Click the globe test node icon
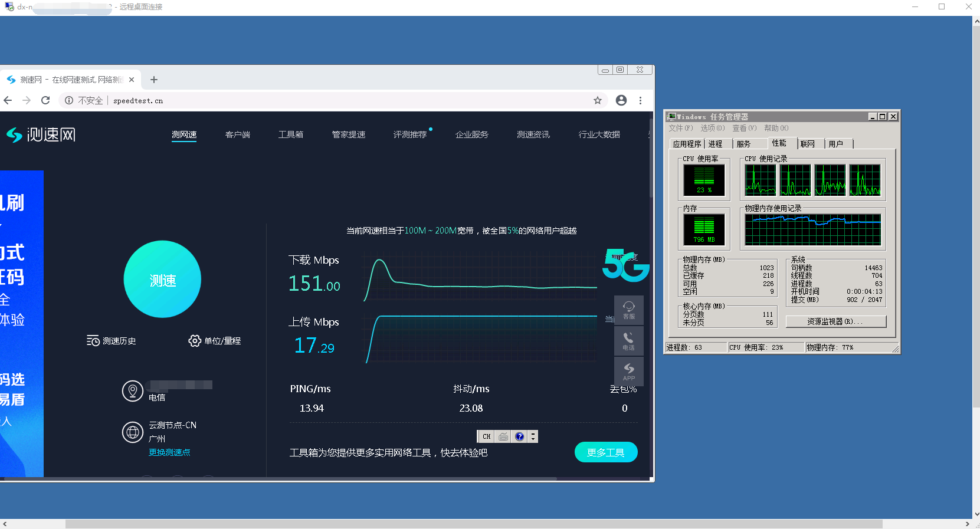 (133, 432)
